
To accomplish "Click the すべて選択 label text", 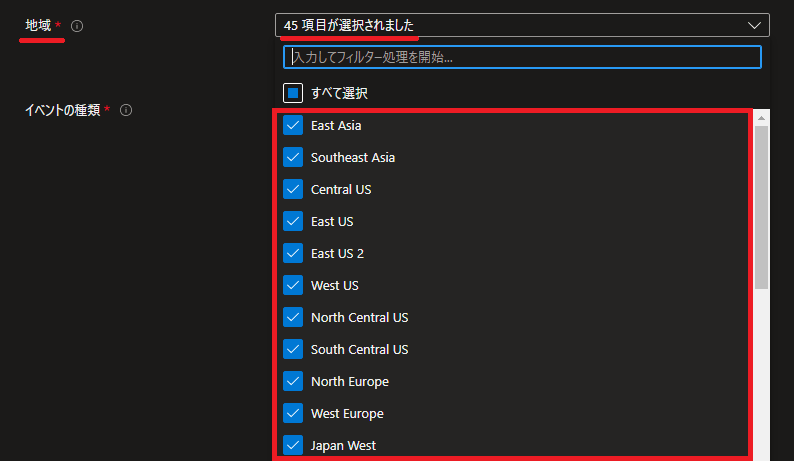I will point(339,93).
